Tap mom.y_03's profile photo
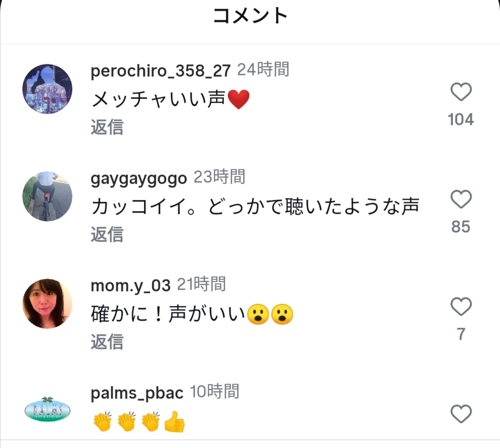The height and width of the screenshot is (448, 500). (x=47, y=304)
